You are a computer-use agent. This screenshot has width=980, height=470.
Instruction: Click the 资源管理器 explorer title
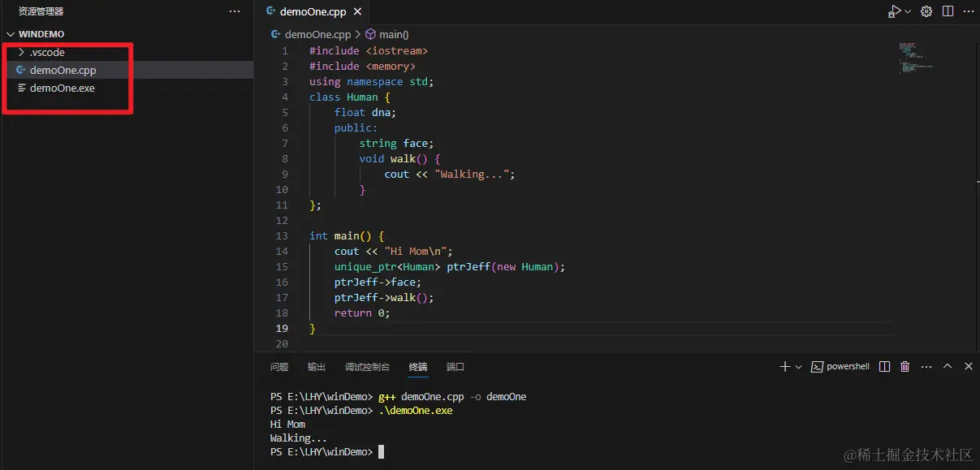(x=41, y=11)
